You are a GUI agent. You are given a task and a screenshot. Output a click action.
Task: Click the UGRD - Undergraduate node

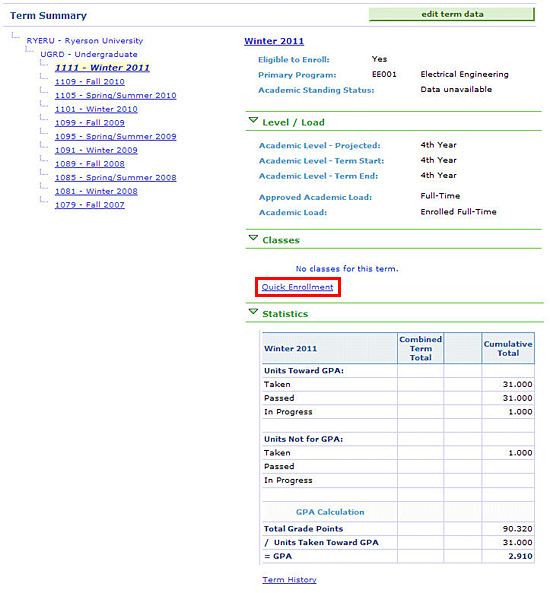click(89, 54)
